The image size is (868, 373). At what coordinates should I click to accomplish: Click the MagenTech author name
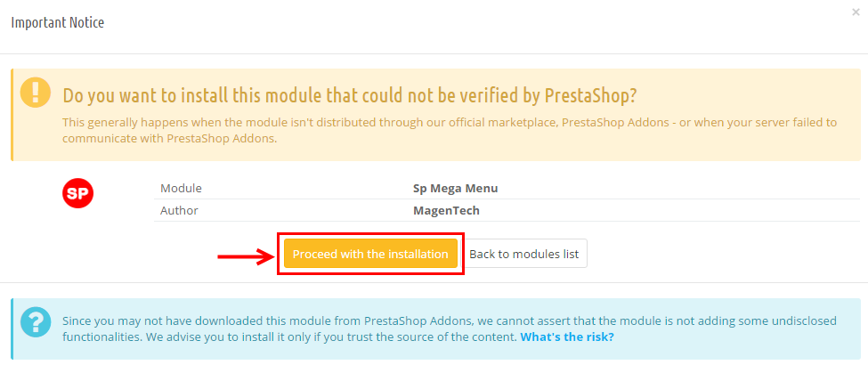[446, 210]
